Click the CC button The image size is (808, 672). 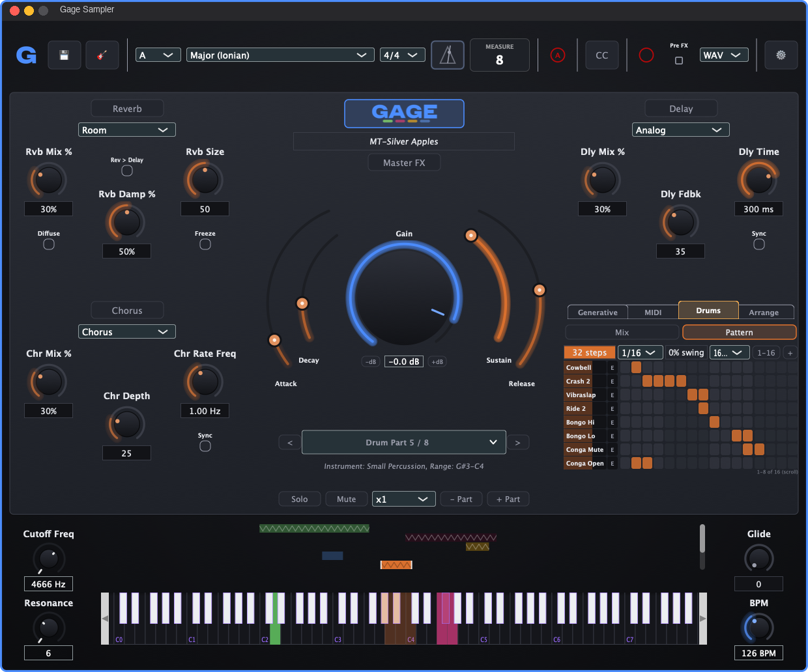point(602,55)
